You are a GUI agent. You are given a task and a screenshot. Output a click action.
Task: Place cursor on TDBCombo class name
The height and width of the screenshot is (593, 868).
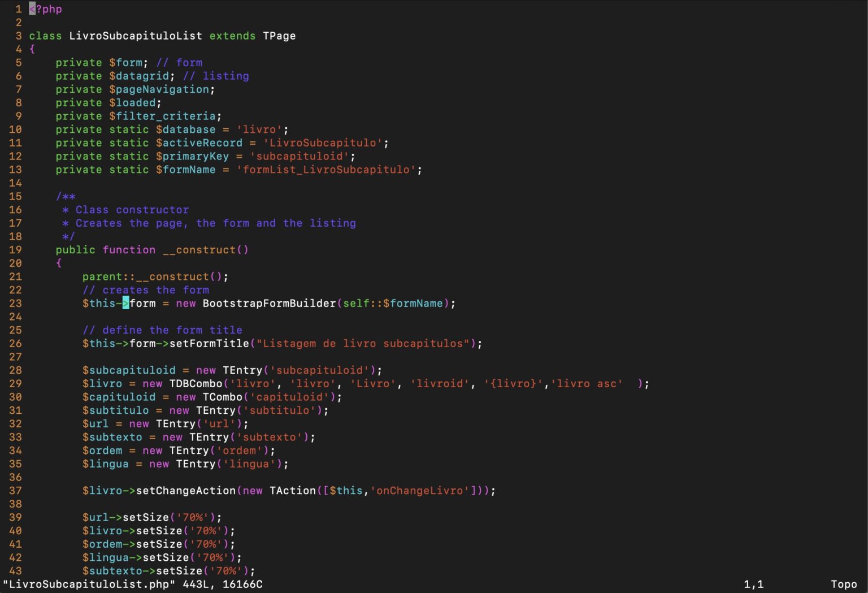click(196, 384)
